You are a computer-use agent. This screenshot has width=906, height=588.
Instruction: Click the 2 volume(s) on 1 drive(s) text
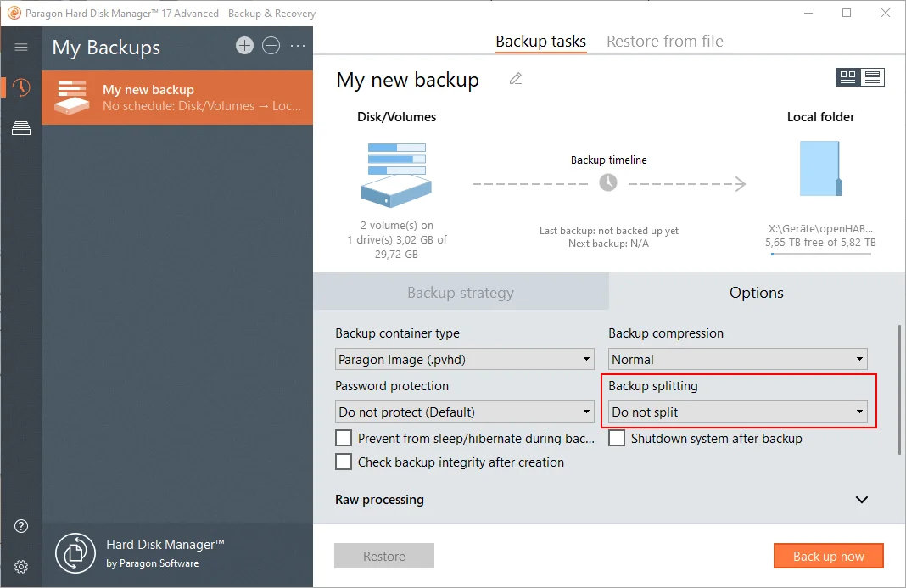coord(397,239)
